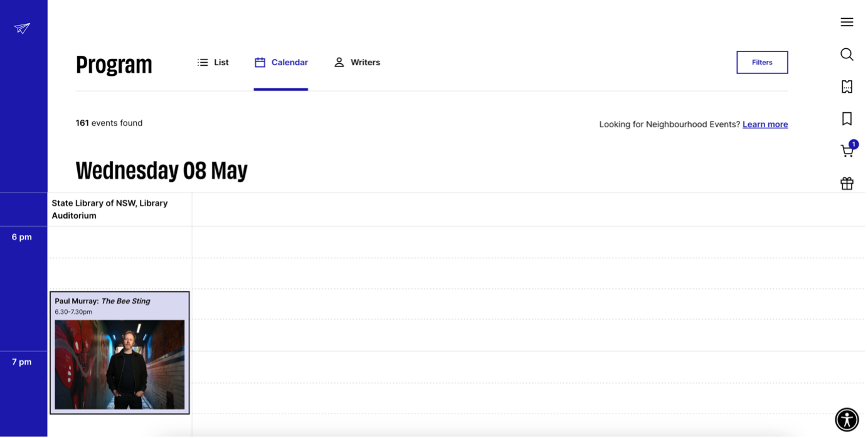Click the Paul Murray: The Bee Sting title
The height and width of the screenshot is (438, 868).
(x=102, y=301)
